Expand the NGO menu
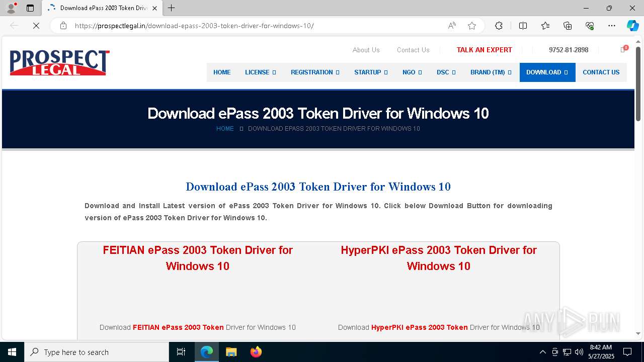 coord(412,72)
